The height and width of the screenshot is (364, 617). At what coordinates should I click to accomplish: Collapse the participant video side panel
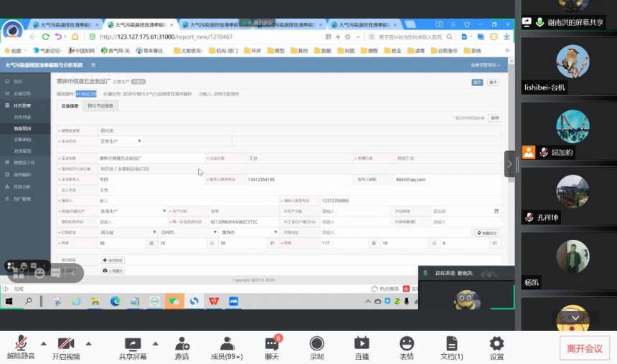click(x=509, y=164)
